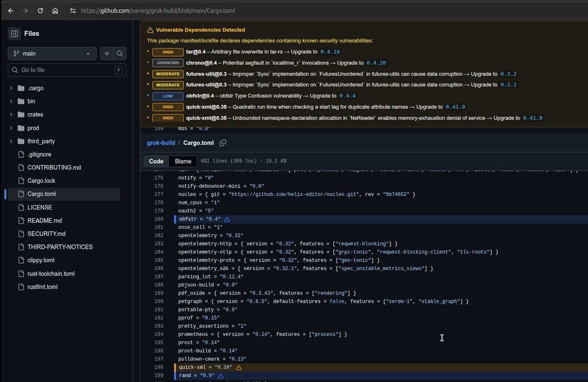
Task: View site information icon in address bar
Action: pos(73,10)
